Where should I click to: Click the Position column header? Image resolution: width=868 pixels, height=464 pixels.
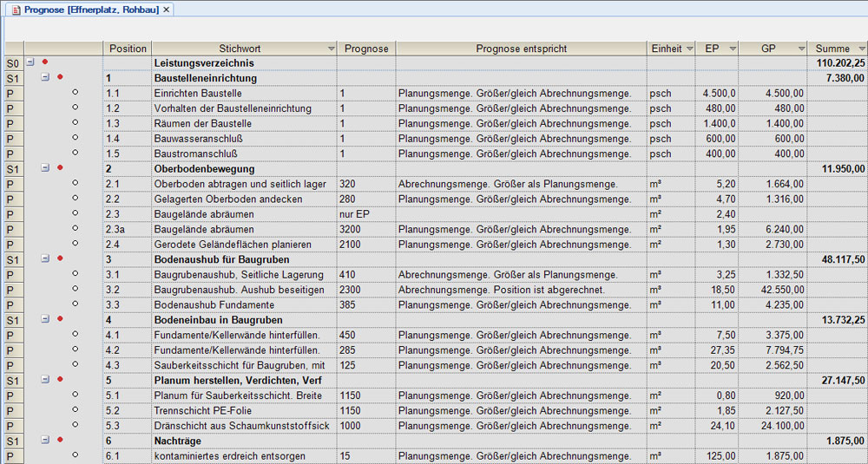127,49
